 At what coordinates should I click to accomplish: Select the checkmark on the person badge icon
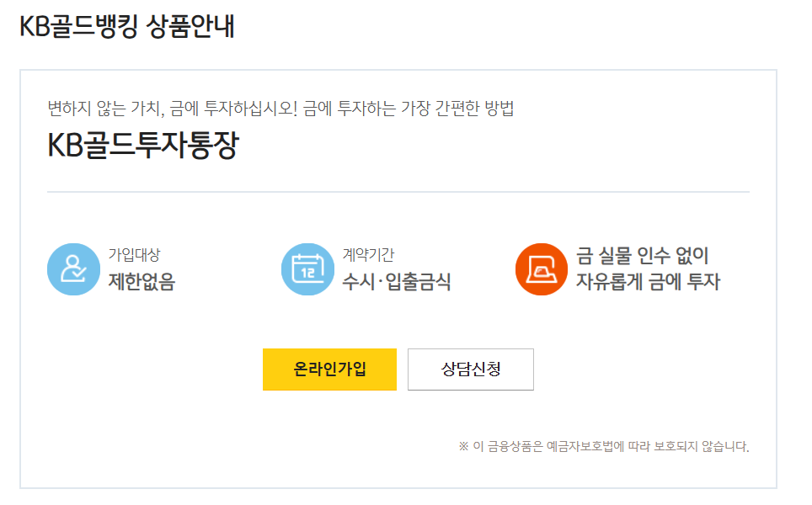point(77,272)
